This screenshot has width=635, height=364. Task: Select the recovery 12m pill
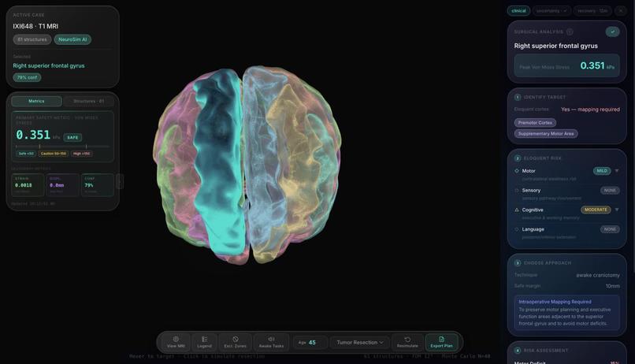pos(592,11)
